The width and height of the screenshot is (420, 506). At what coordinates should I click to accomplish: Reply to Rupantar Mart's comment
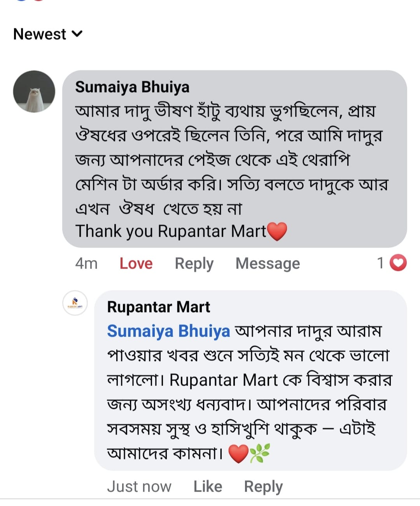coord(263,487)
